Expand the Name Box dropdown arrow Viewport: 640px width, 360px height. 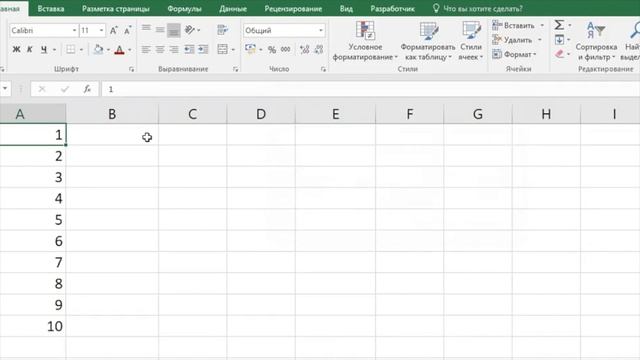[5, 89]
